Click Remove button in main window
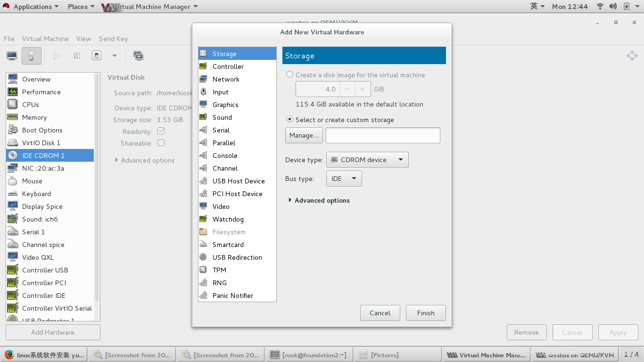This screenshot has height=362, width=644. [527, 332]
